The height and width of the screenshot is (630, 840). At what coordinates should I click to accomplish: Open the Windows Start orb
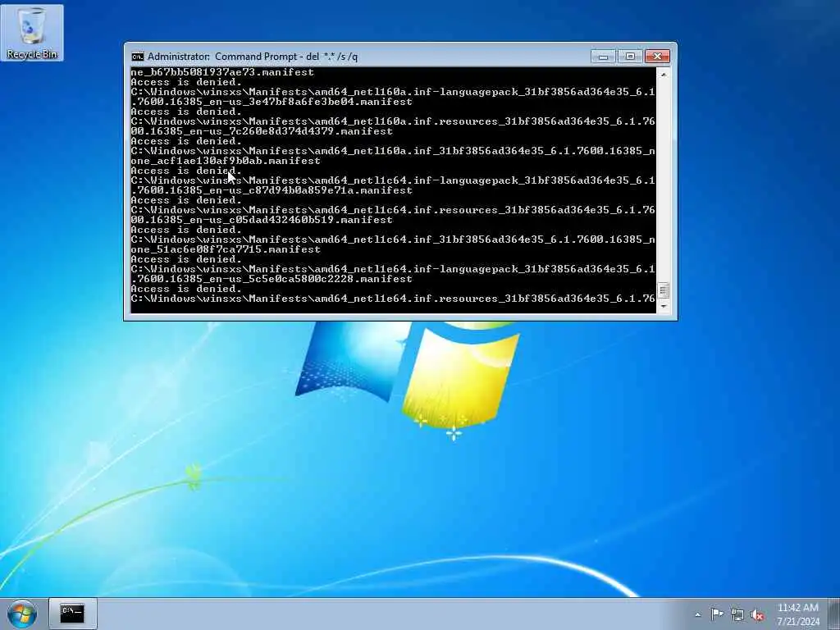pyautogui.click(x=22, y=614)
